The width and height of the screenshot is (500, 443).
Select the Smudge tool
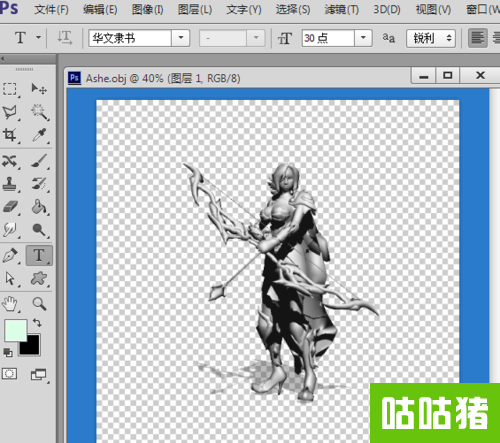pyautogui.click(x=10, y=230)
